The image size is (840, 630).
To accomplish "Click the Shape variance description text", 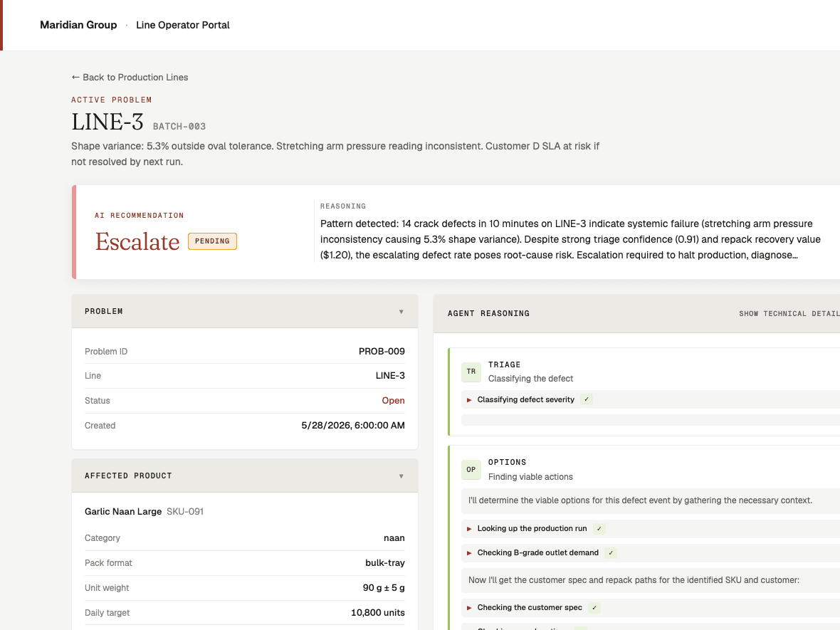I will click(x=335, y=154).
